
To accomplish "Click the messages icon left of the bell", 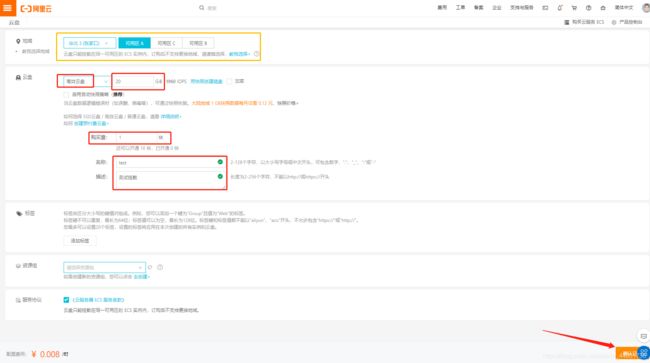I will tap(545, 8).
